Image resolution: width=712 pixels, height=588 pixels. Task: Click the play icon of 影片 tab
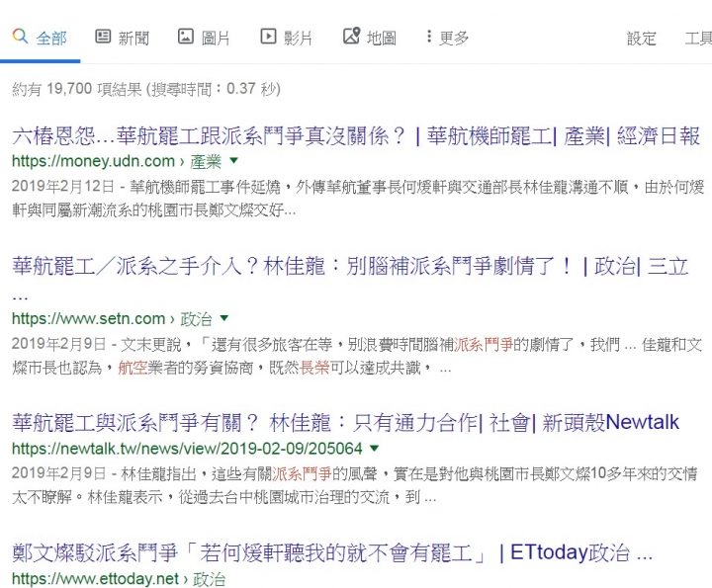[268, 37]
